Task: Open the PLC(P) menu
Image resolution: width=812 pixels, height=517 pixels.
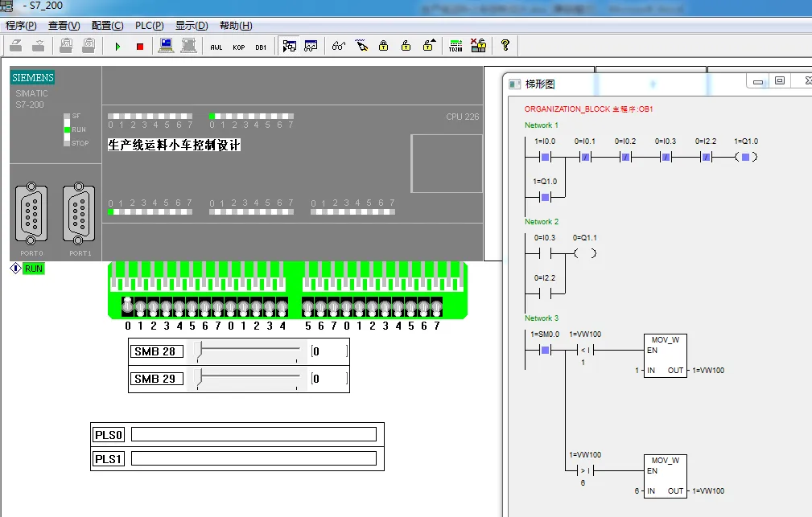Action: coord(149,26)
